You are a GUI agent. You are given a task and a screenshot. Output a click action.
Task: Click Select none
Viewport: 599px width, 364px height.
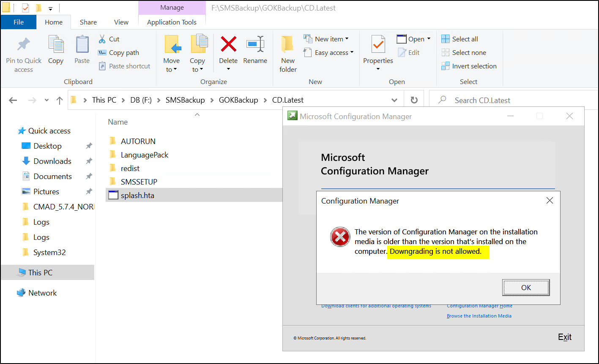pyautogui.click(x=464, y=52)
